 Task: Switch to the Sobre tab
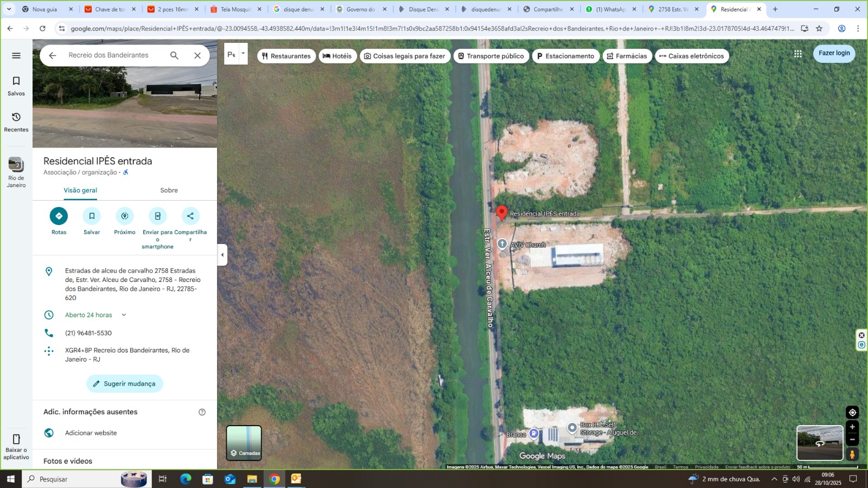(x=169, y=190)
